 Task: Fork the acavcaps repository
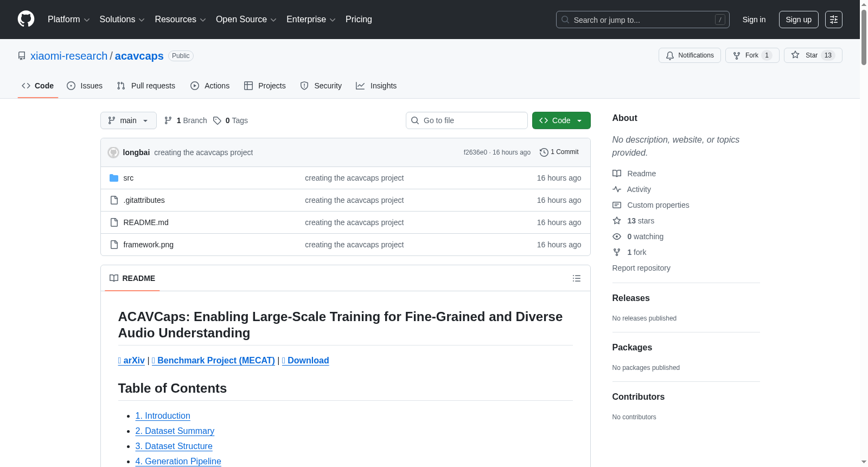pos(752,55)
